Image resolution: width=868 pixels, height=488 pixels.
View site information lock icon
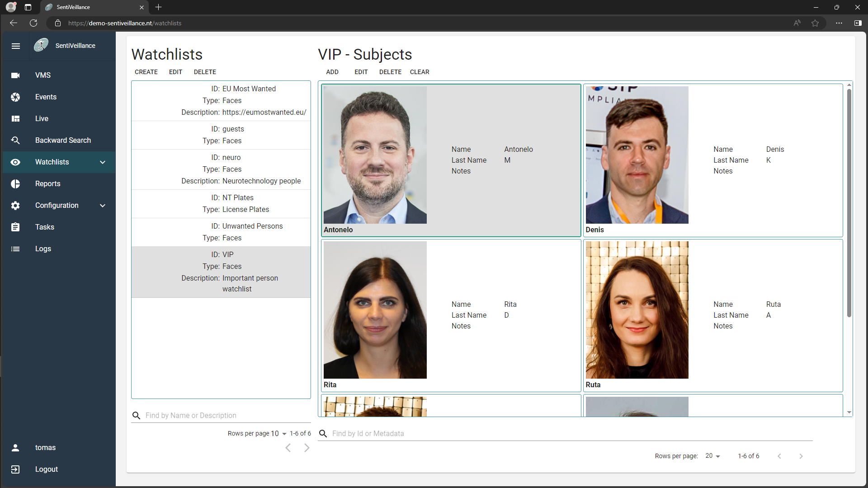pos(58,23)
